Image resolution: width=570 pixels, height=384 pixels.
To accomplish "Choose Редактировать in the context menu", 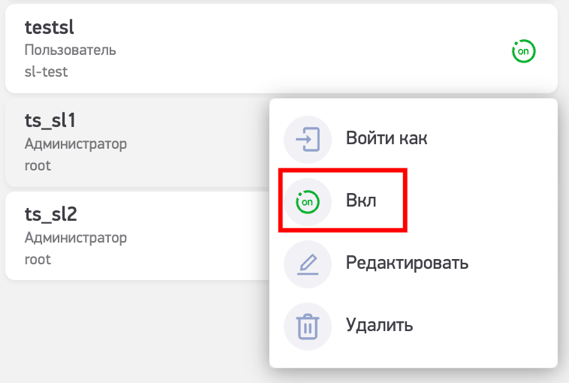I will (414, 264).
